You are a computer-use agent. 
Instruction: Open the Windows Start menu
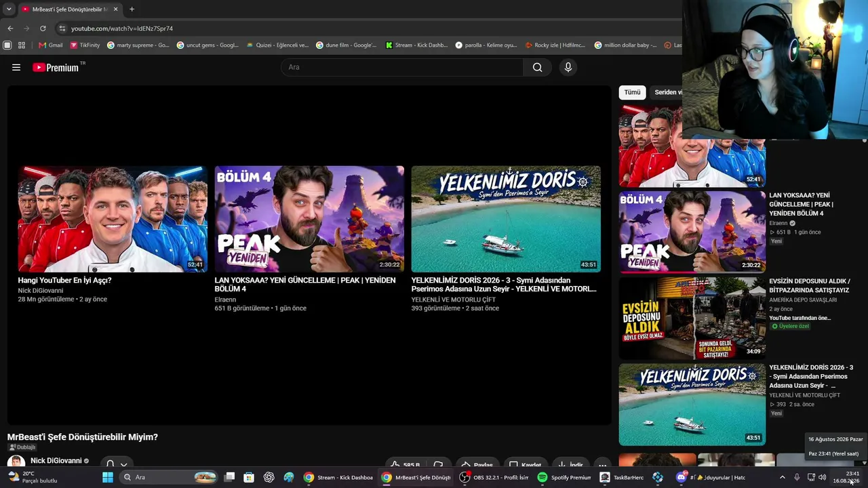(x=108, y=477)
